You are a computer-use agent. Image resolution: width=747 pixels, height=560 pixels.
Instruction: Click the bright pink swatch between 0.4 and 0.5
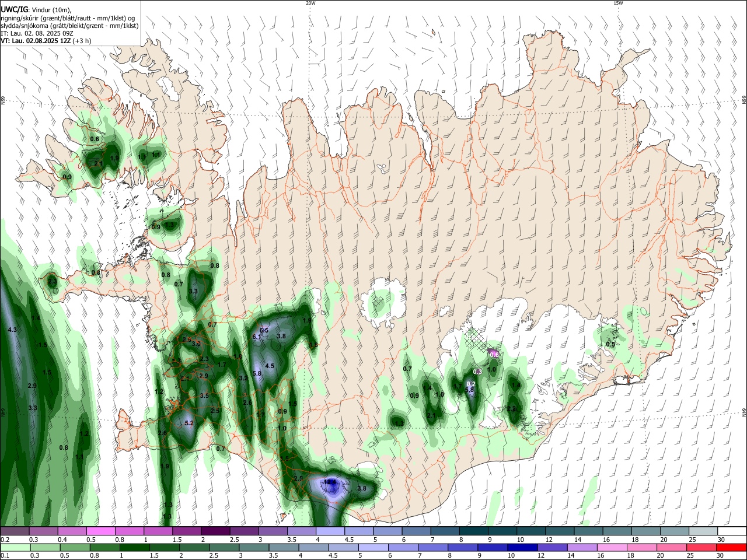[100, 531]
